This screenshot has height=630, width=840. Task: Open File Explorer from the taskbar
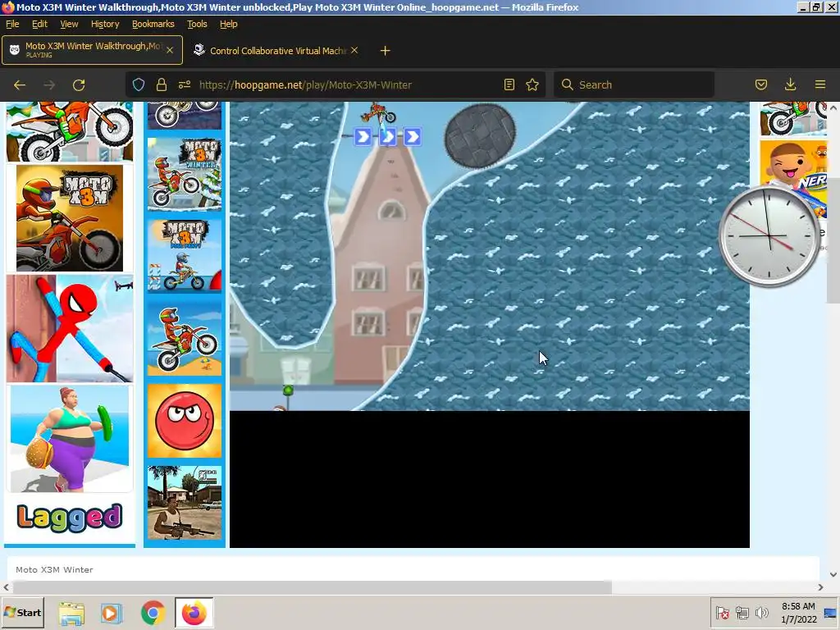71,614
